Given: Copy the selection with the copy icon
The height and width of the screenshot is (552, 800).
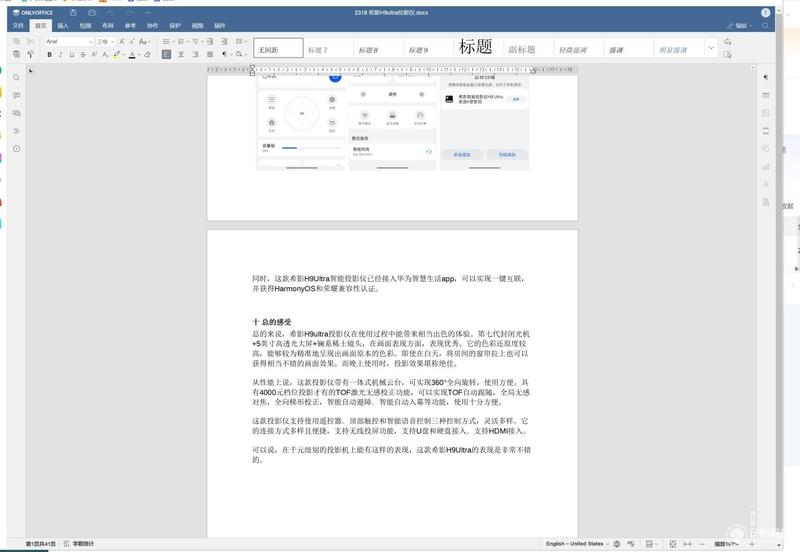Looking at the screenshot, I should pyautogui.click(x=17, y=41).
